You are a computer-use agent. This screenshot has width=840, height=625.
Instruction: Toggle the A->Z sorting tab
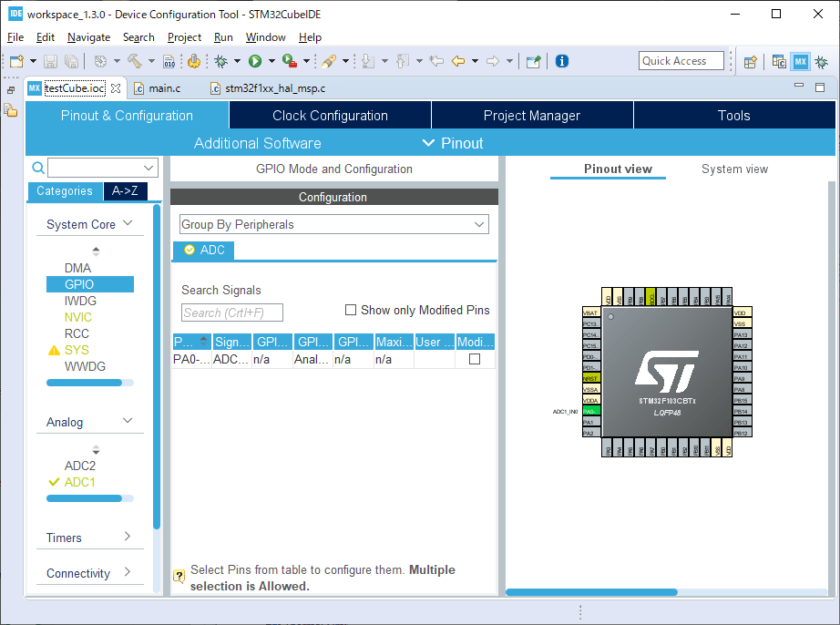pos(125,191)
